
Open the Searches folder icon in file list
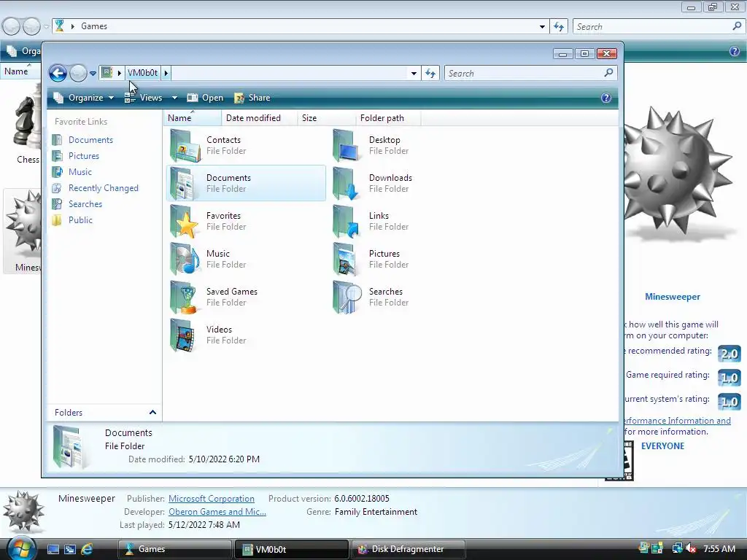tap(347, 297)
